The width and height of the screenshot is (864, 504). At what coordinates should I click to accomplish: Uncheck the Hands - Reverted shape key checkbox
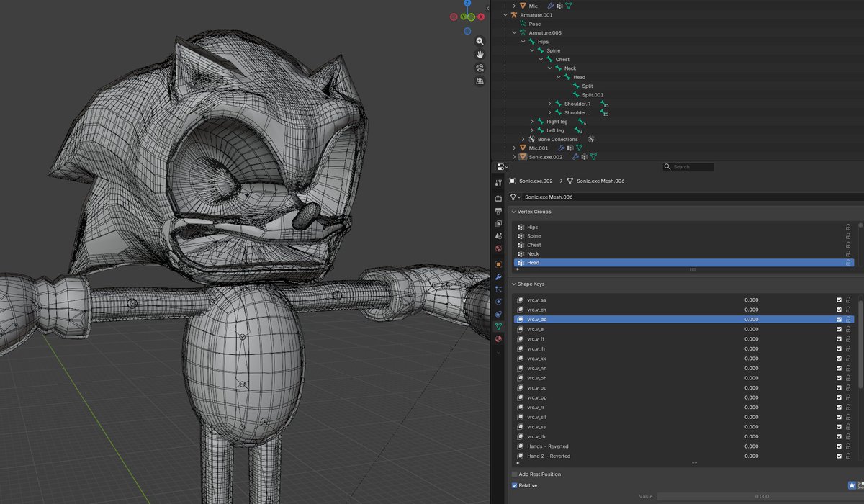pyautogui.click(x=839, y=446)
